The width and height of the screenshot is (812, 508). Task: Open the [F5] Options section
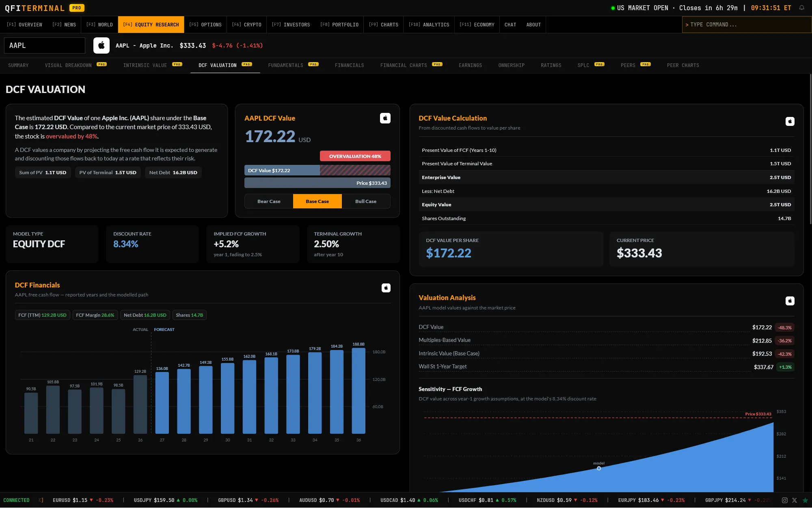205,25
